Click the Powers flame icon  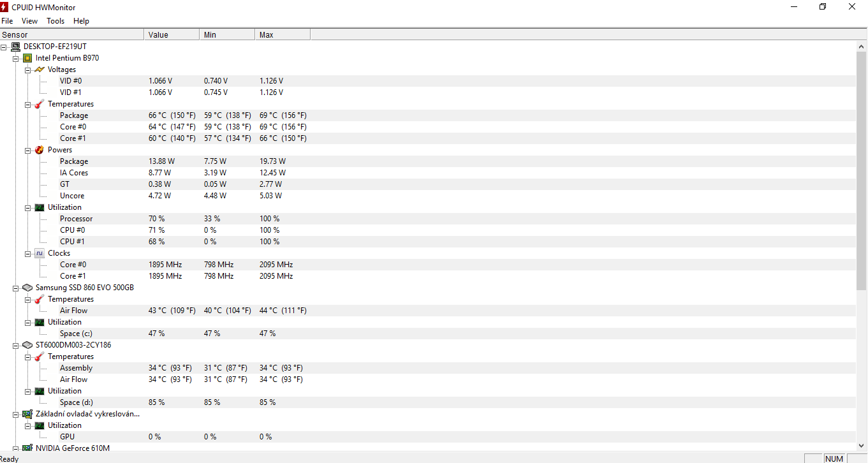40,150
